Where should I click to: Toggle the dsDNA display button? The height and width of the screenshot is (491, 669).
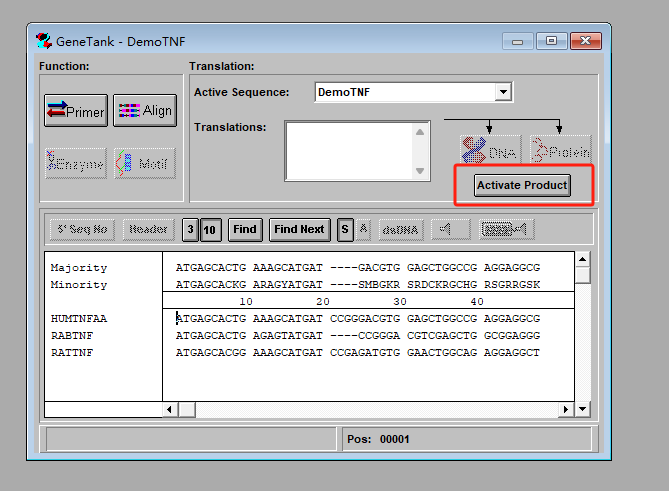point(401,230)
